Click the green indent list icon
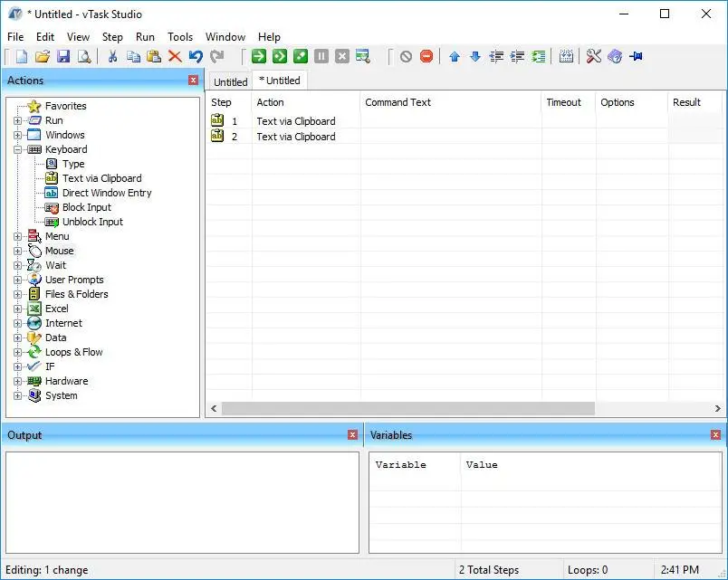Screen dimensions: 728x580 click(538, 57)
